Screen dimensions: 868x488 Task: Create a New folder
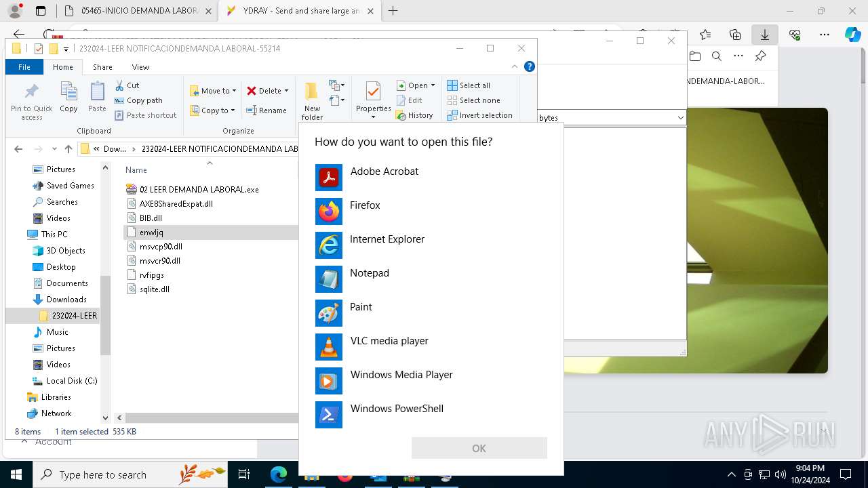point(312,102)
